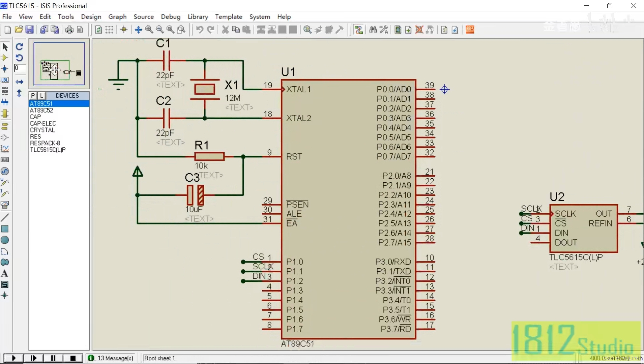644x364 pixels.
Task: Select the 2D circle graphics tool
Action: pyautogui.click(x=5, y=240)
